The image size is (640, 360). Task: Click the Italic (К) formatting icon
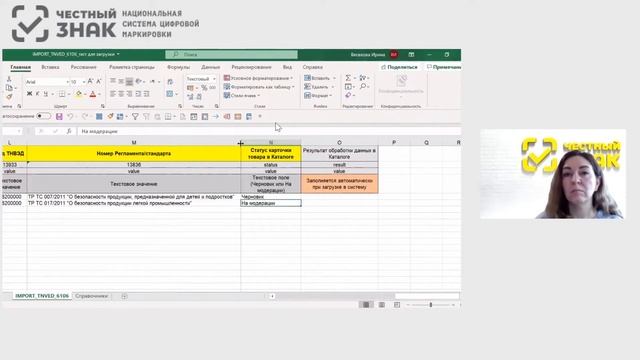38,94
